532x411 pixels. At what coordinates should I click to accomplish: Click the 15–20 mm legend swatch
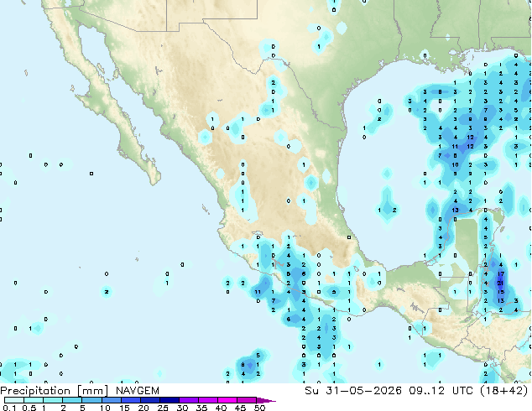coord(130,400)
